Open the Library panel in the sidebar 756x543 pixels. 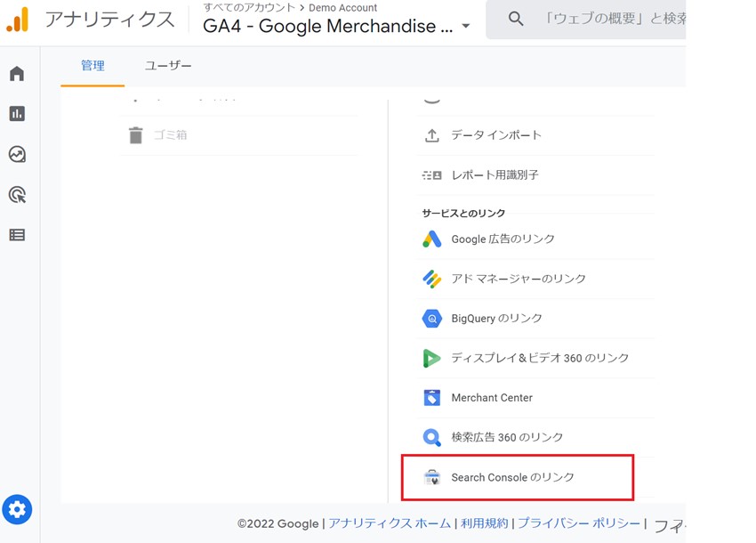pos(16,234)
